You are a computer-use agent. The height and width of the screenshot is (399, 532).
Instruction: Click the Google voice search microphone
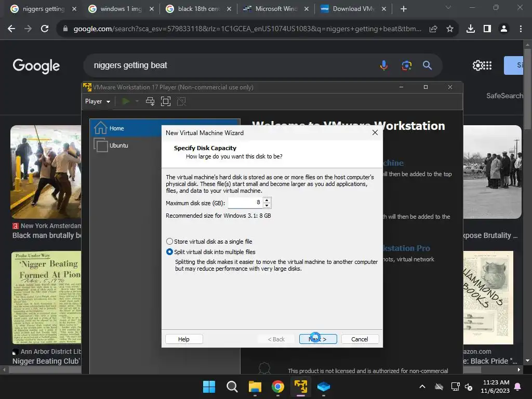click(384, 65)
